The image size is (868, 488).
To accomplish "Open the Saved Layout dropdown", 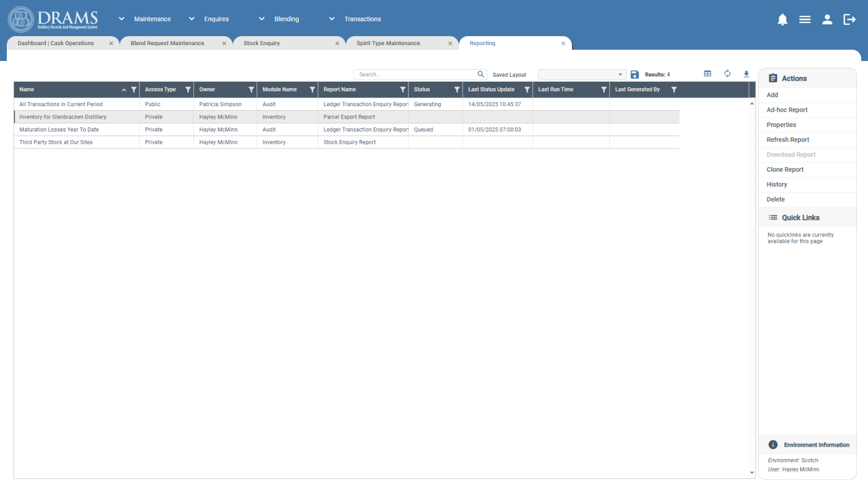I will [x=620, y=74].
